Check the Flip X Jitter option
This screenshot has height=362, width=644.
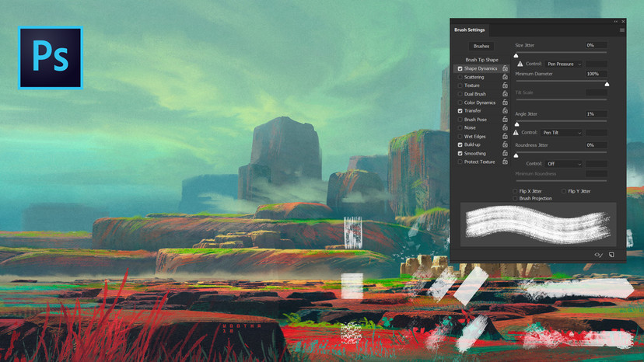[x=515, y=191]
